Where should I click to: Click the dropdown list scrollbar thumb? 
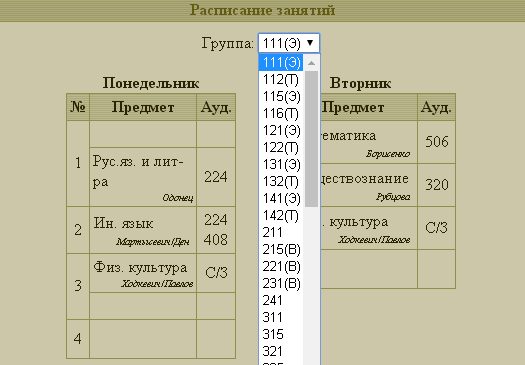coord(311,139)
